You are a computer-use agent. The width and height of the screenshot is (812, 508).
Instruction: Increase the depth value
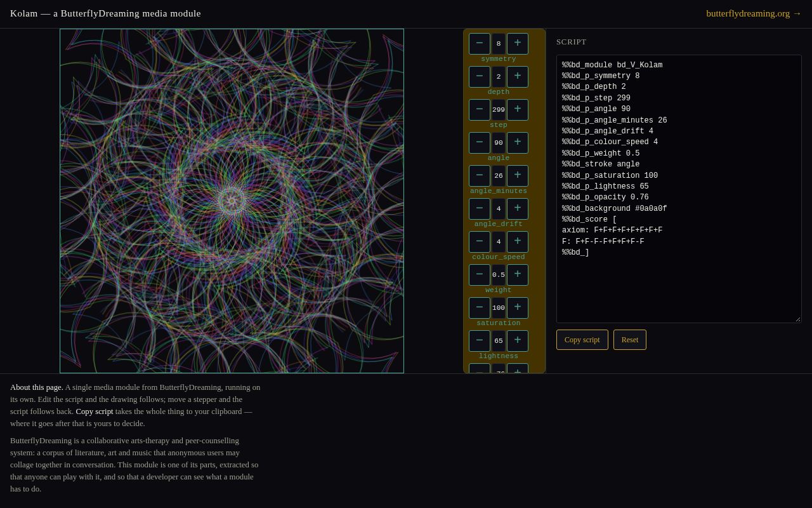tap(518, 77)
